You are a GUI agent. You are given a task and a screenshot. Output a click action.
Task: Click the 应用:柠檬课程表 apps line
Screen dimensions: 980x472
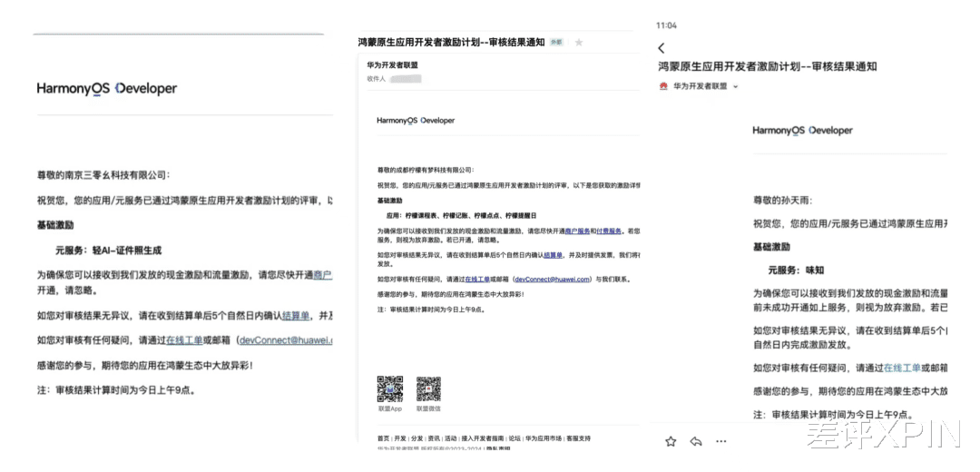coord(462,216)
